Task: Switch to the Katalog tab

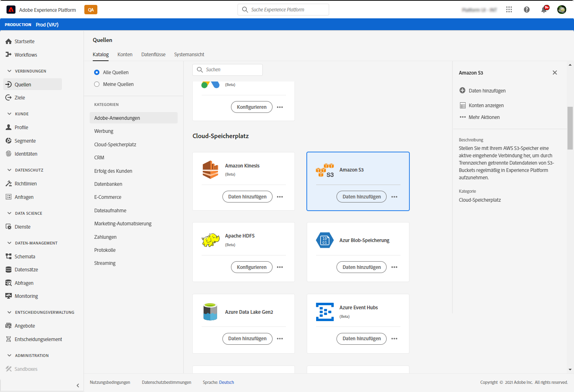Action: click(101, 55)
